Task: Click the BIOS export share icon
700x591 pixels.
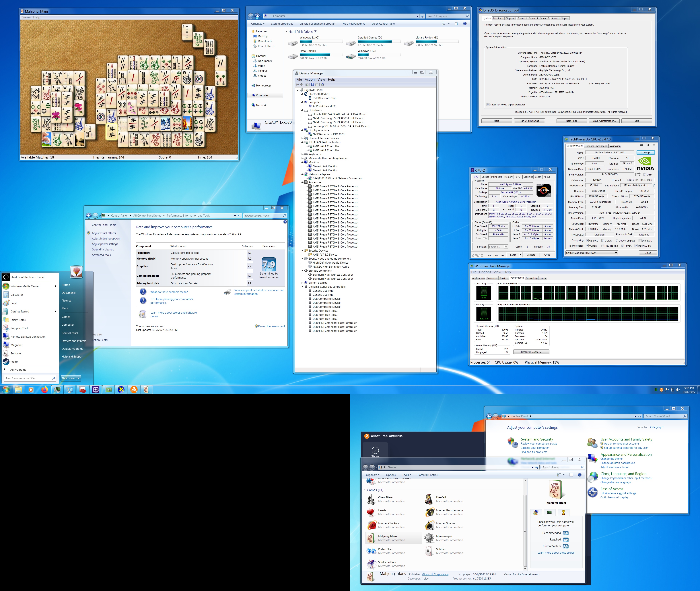Action: 638,174
